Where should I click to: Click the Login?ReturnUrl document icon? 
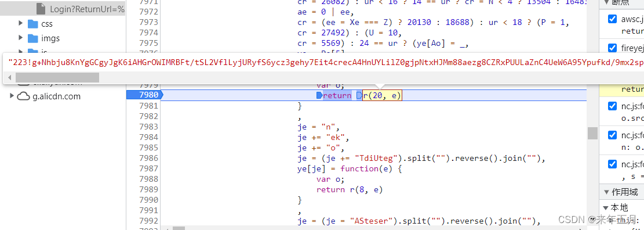(x=41, y=8)
